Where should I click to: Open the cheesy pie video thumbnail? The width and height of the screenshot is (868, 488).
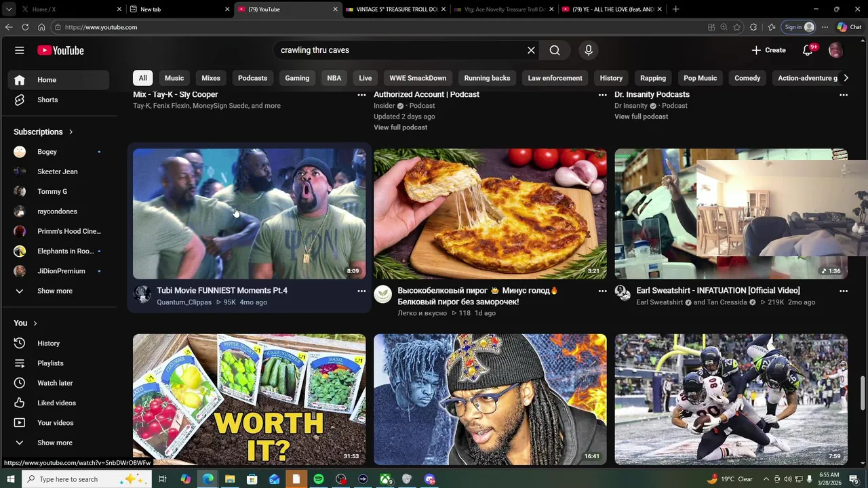pyautogui.click(x=490, y=213)
